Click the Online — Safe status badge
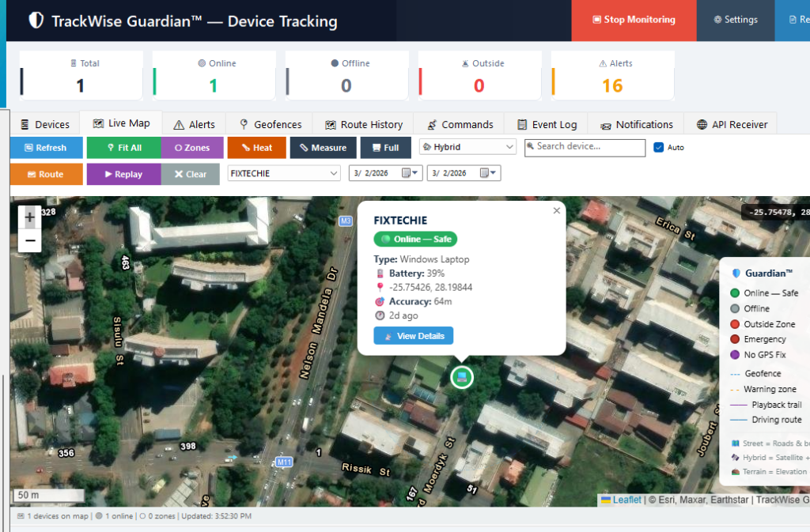 415,239
